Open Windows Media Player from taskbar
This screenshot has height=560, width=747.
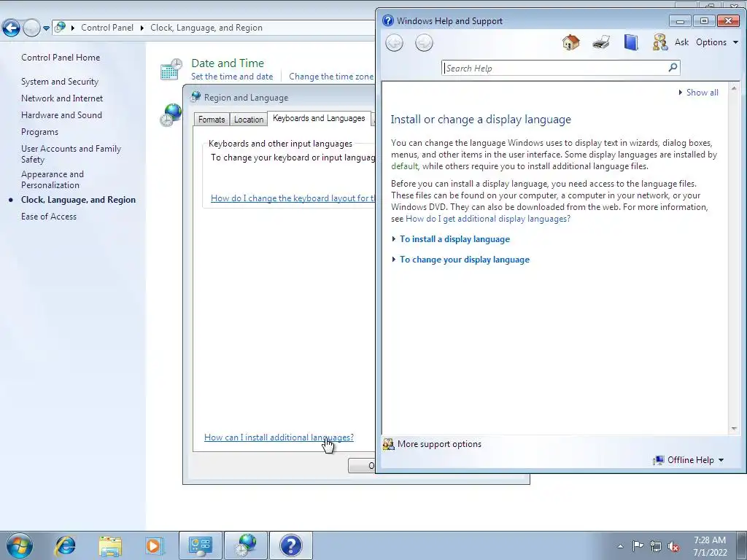tap(155, 545)
